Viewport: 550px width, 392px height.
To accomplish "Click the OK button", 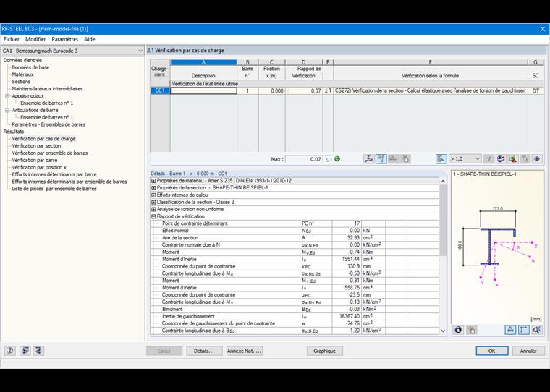I will 492,351.
